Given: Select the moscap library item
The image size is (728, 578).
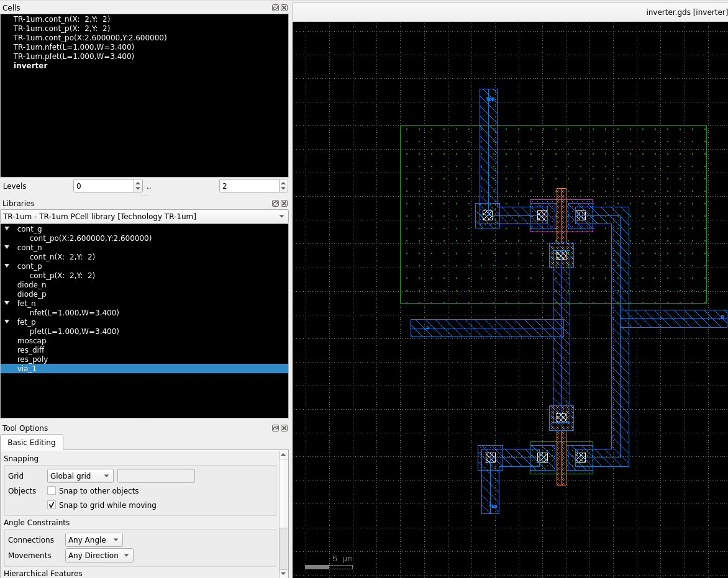Looking at the screenshot, I should tap(32, 341).
